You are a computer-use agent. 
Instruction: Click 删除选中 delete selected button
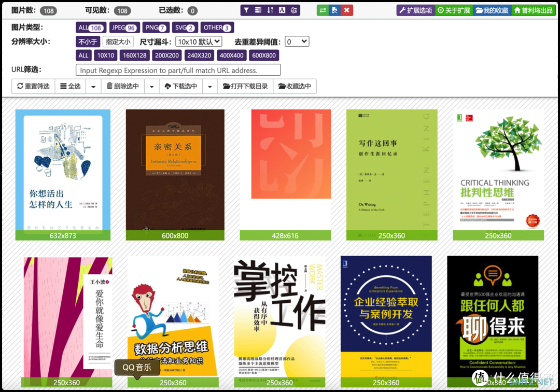123,86
